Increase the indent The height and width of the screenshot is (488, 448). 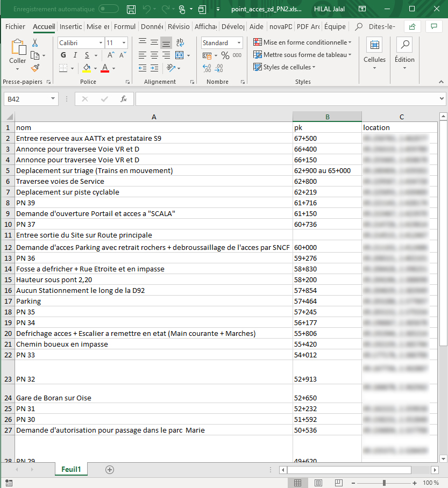click(x=154, y=68)
